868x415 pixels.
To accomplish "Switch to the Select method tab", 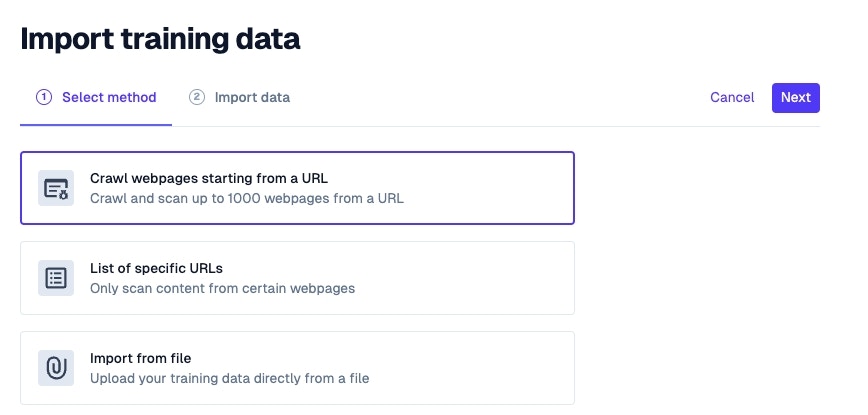I will click(x=108, y=97).
